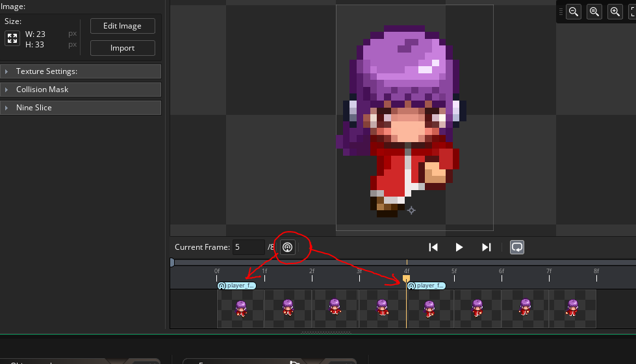Select the first frame thumbnail in timeline
636x364 pixels.
[241, 308]
